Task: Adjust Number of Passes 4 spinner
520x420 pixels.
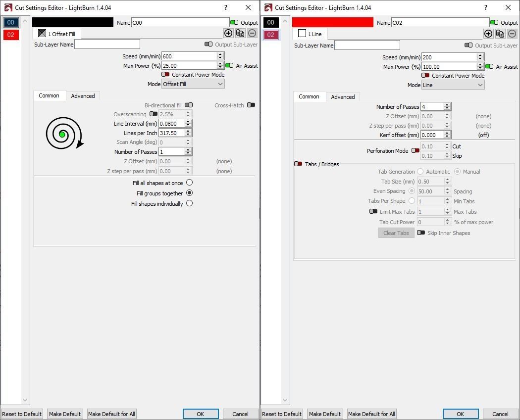Action: tap(447, 107)
